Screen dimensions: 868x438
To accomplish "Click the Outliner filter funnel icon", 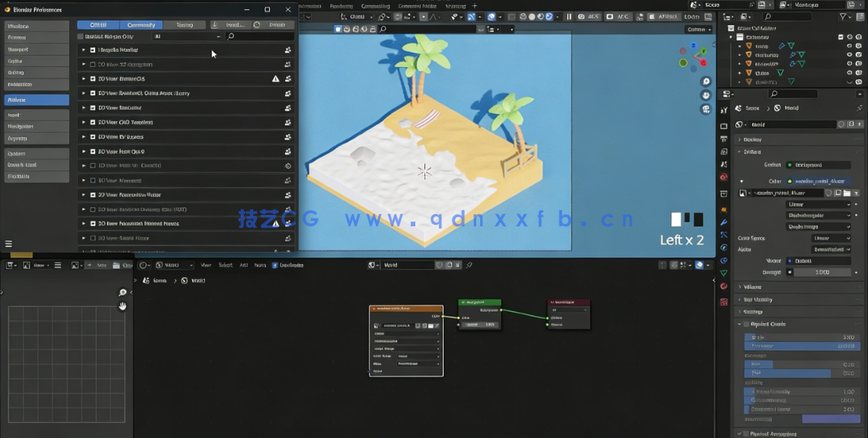I will pos(843,18).
